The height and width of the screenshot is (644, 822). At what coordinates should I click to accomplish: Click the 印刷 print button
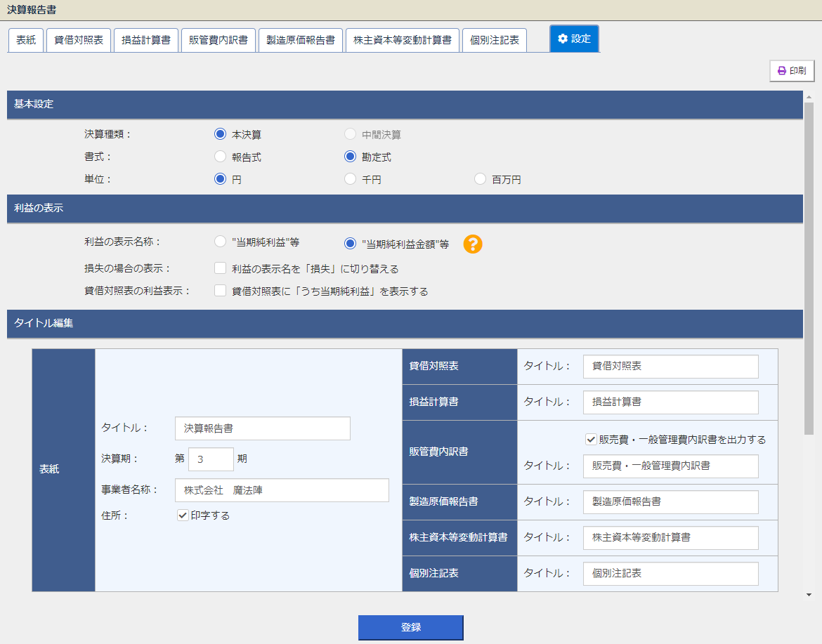[x=792, y=71]
